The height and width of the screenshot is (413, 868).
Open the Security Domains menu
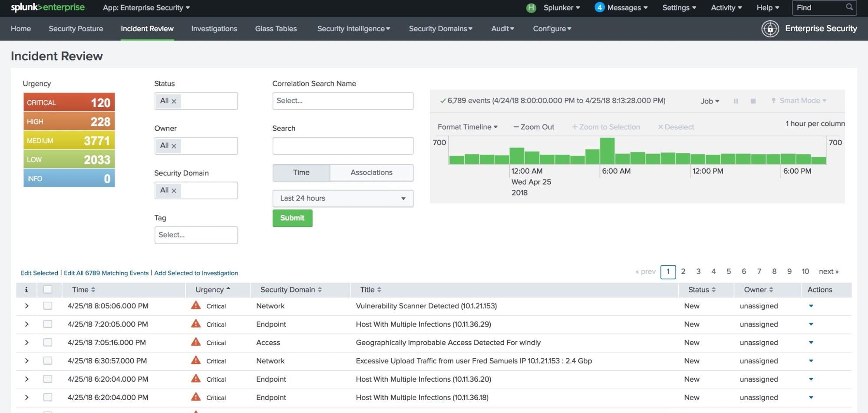[440, 29]
